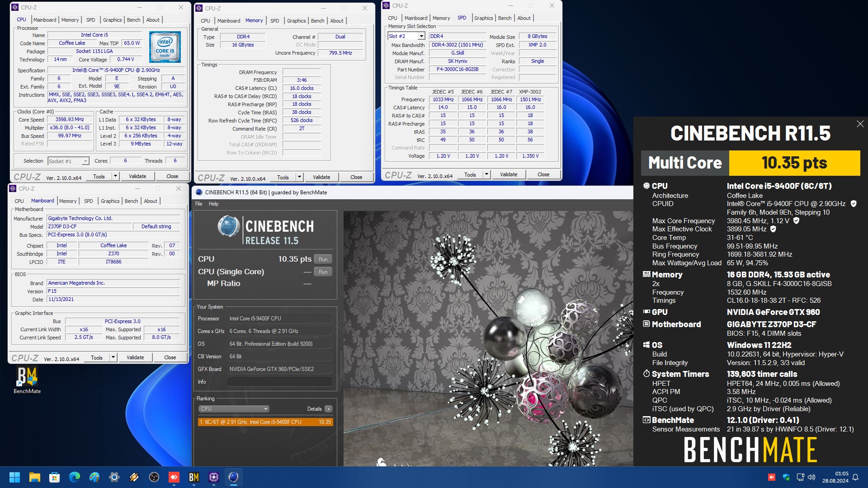Screen dimensions: 868x488
Task: Open the Help menu in Cinebench
Action: [x=213, y=204]
